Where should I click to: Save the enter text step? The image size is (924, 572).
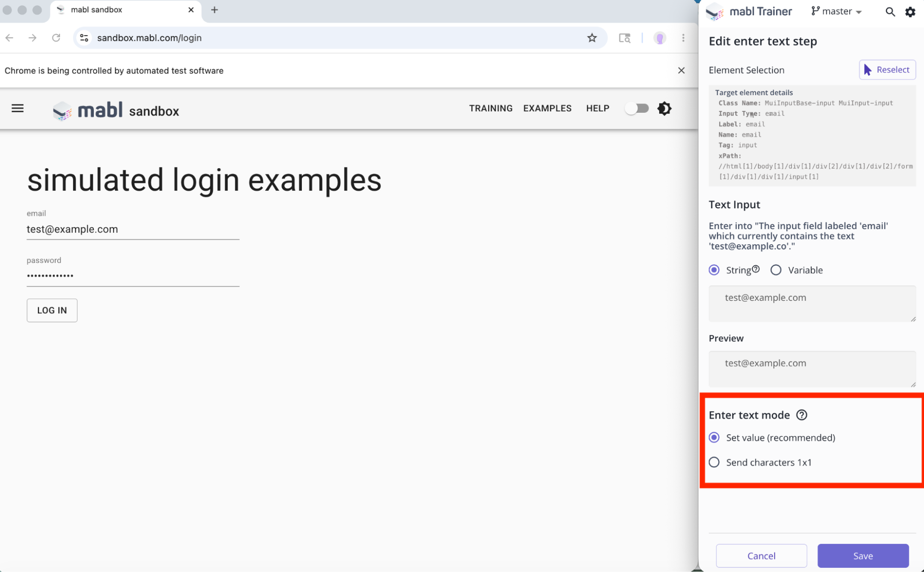[x=863, y=556]
